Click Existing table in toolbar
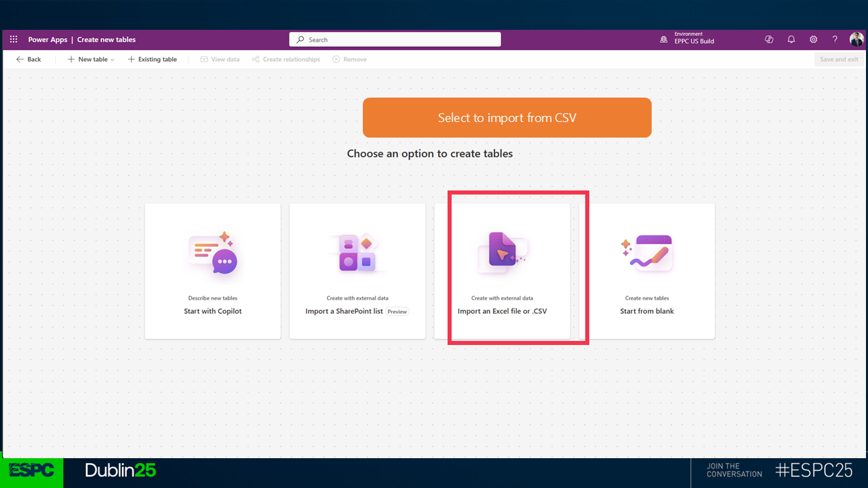Viewport: 868px width, 488px height. (x=152, y=60)
